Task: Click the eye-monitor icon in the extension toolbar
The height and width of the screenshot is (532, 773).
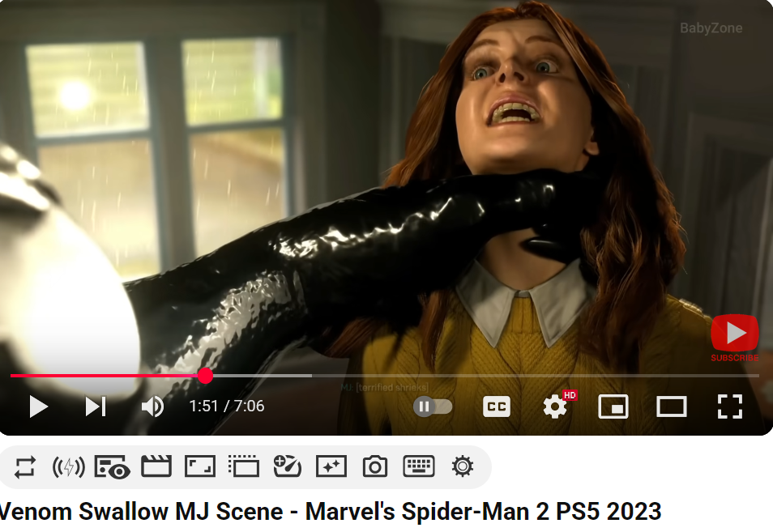Action: 113,467
